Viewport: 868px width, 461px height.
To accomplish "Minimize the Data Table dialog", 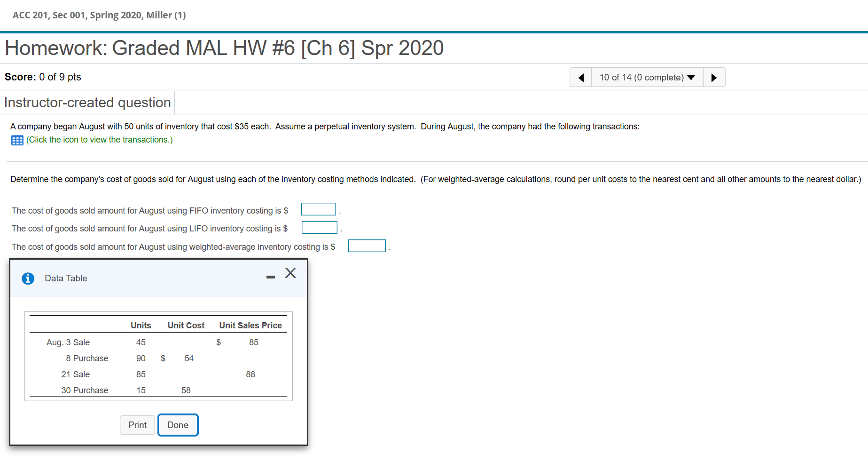I will (270, 278).
